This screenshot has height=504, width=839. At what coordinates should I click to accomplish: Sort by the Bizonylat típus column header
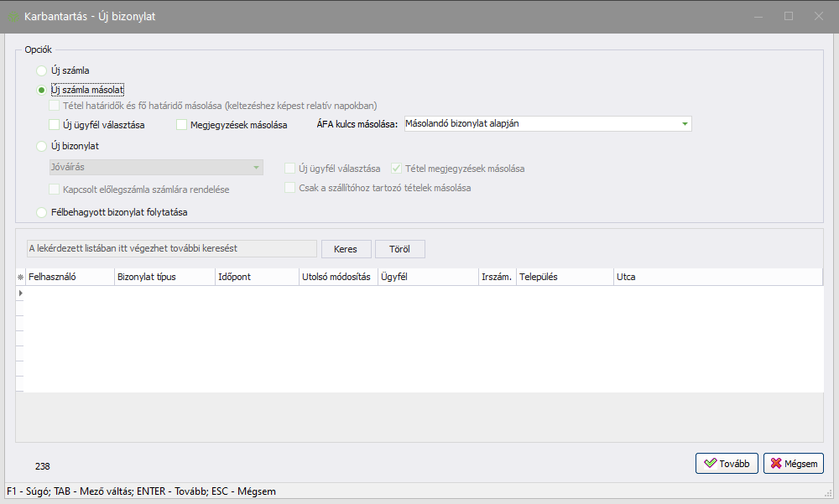(x=164, y=277)
